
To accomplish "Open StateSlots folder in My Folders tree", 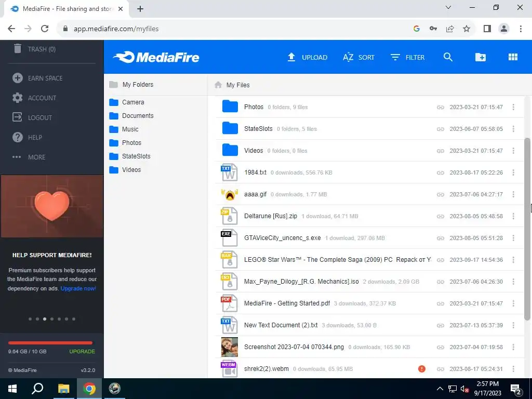I will click(129, 156).
